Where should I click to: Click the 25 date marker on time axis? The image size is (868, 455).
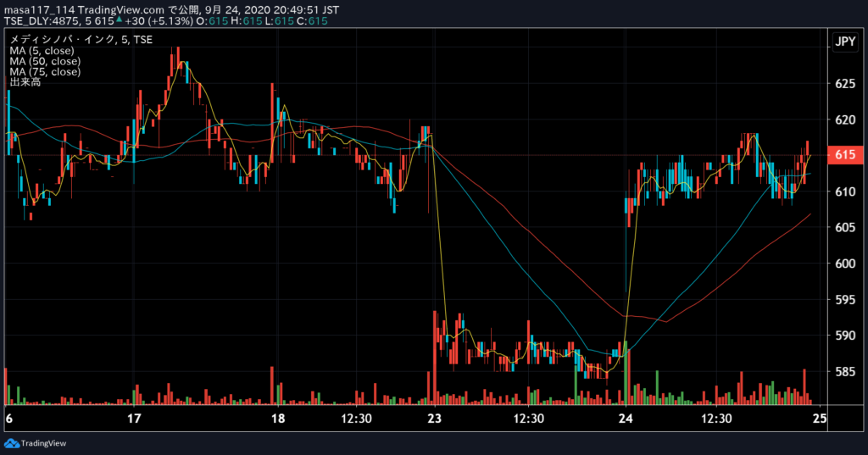(820, 419)
